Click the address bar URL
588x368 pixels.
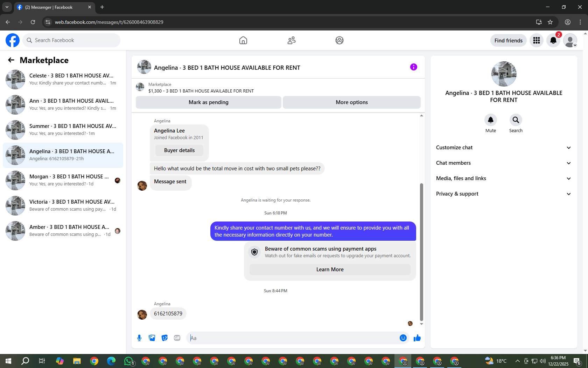tap(109, 22)
